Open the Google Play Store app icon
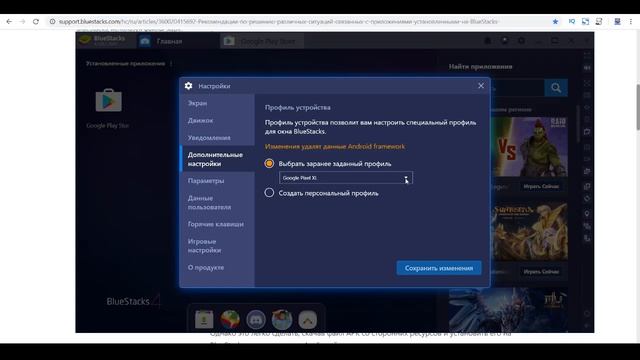This screenshot has height=360, width=640. (x=108, y=100)
